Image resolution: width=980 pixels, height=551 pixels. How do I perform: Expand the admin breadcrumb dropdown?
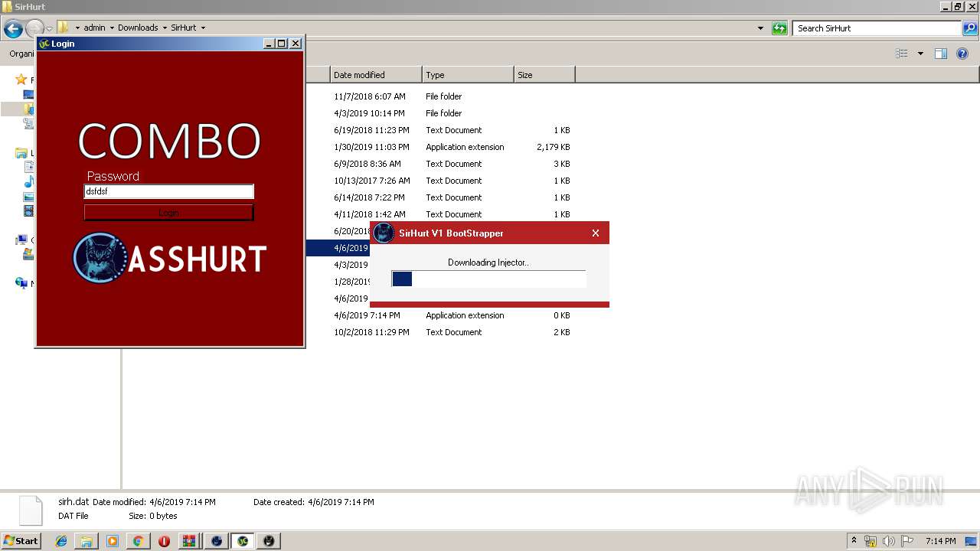click(112, 28)
